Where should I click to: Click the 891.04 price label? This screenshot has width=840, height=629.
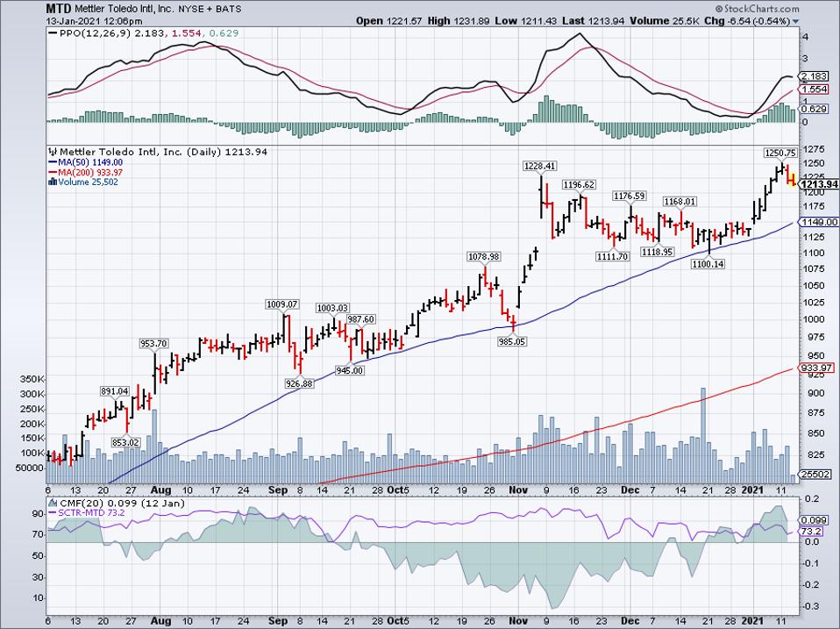(x=115, y=391)
